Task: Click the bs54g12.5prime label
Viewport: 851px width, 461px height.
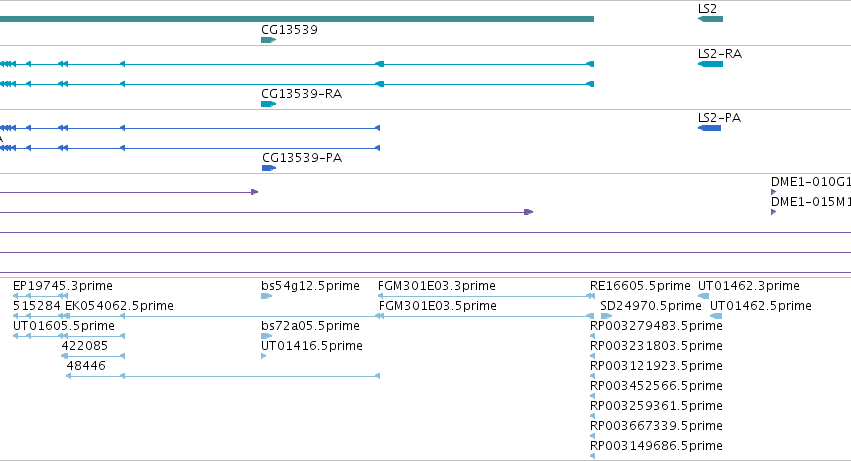Action: (310, 286)
